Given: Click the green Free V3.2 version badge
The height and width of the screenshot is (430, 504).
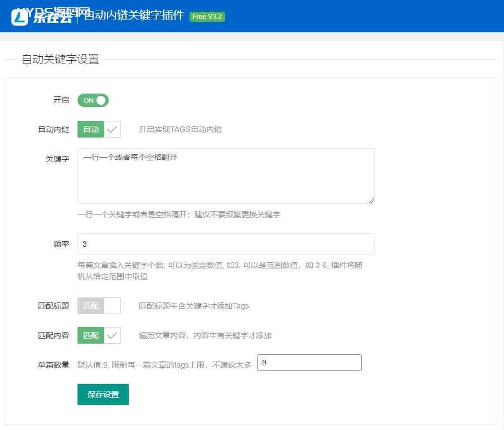Looking at the screenshot, I should pos(207,17).
